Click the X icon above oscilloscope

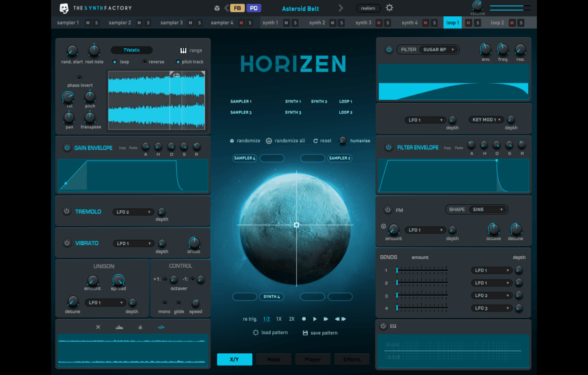[x=98, y=327]
